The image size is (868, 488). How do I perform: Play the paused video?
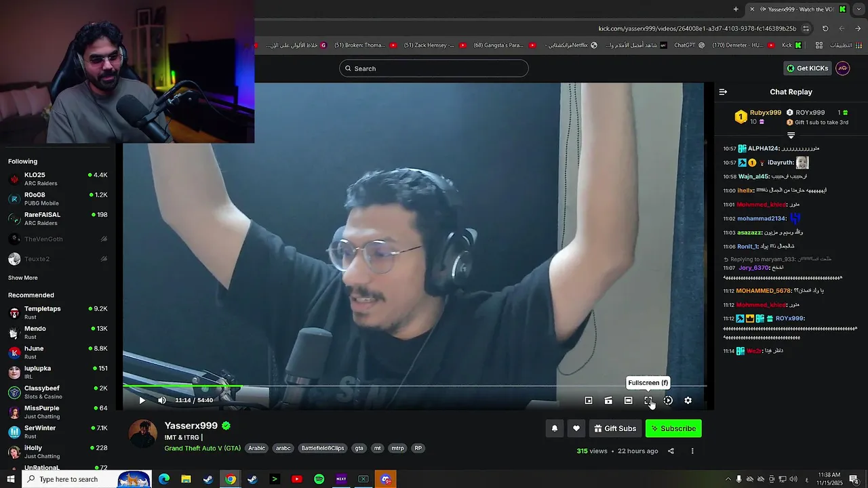[x=142, y=401]
